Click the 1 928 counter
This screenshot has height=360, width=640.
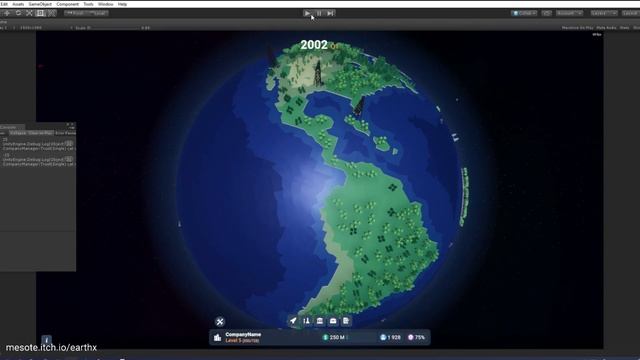click(394, 338)
